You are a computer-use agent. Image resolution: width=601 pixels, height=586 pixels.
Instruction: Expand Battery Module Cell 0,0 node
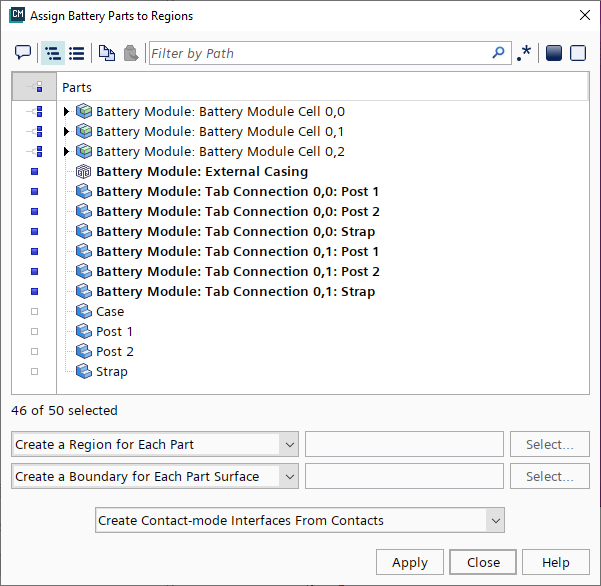[x=67, y=112]
